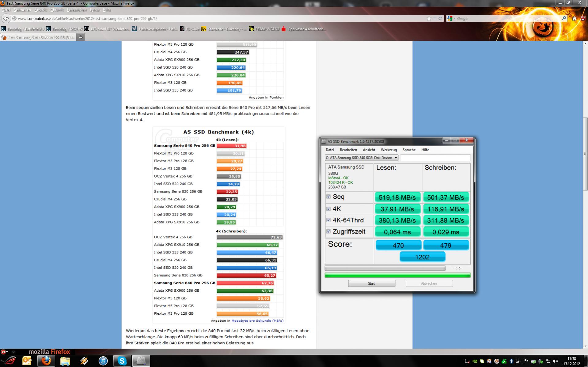
Task: Click the Adblock Plus icon
Action: (3, 352)
